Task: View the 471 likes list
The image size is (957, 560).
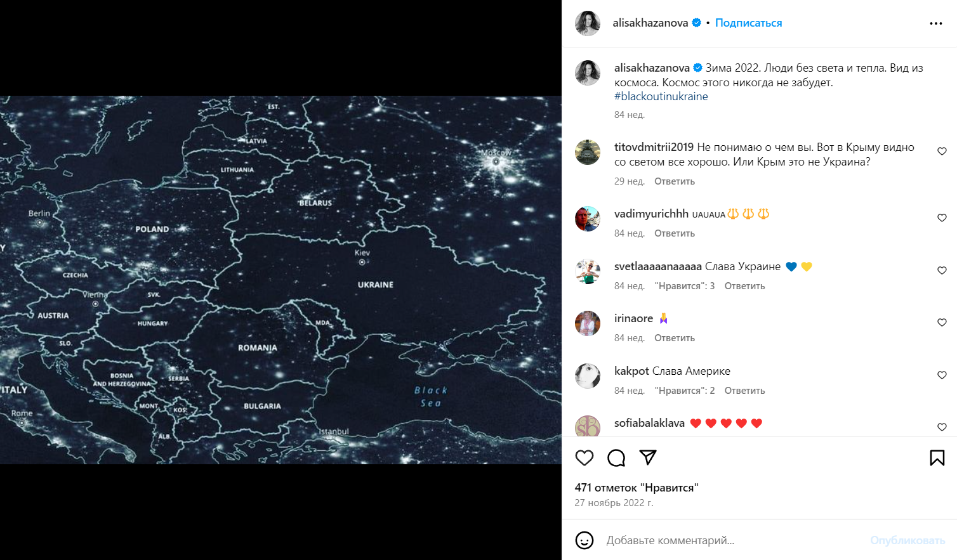Action: click(637, 488)
